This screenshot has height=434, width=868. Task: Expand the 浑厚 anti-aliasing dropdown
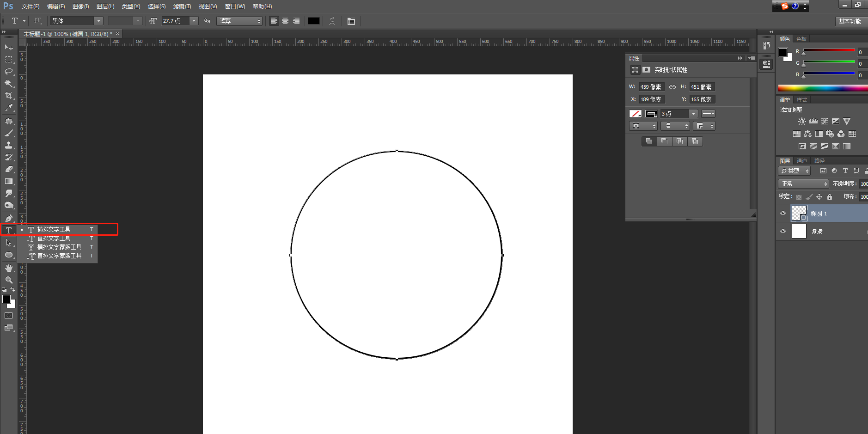[239, 21]
